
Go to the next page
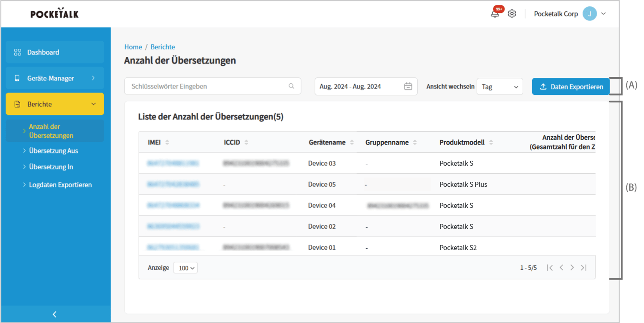572,268
